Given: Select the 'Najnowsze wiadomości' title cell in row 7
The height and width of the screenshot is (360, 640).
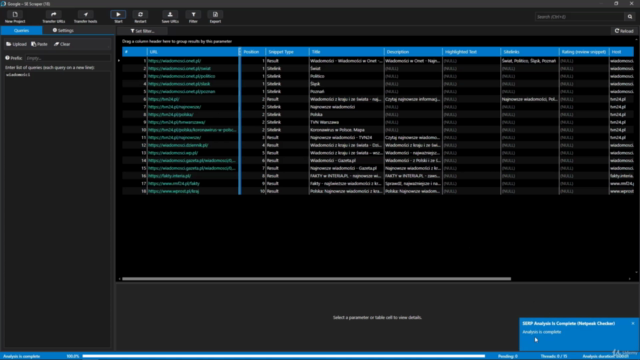Looking at the screenshot, I should tap(347, 107).
